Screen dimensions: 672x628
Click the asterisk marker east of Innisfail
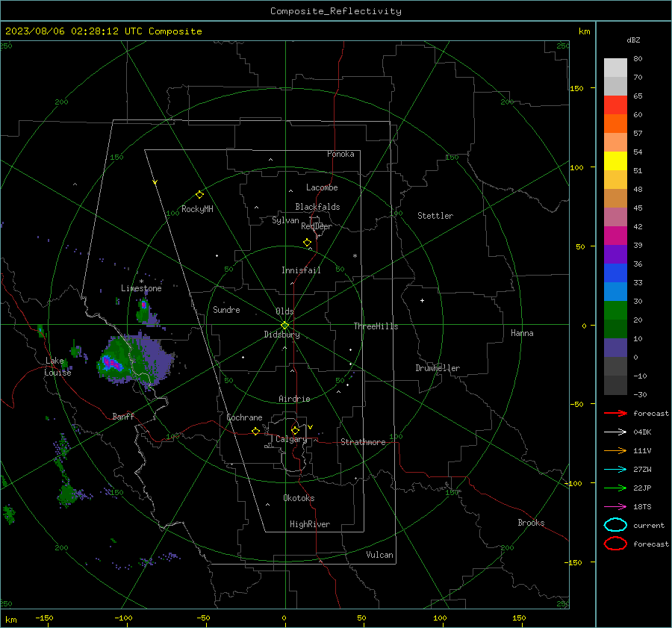[355, 256]
